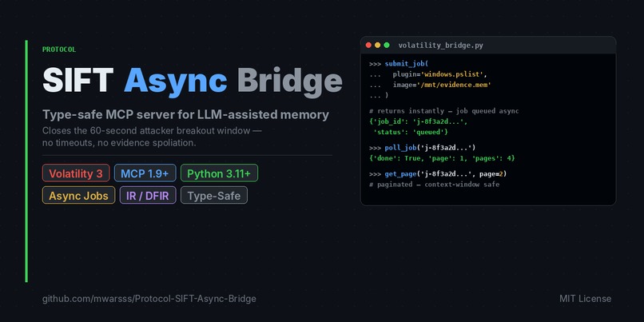Click 'Closes the 60-second attacker breakout window' line
The height and width of the screenshot is (322, 644).
click(152, 130)
